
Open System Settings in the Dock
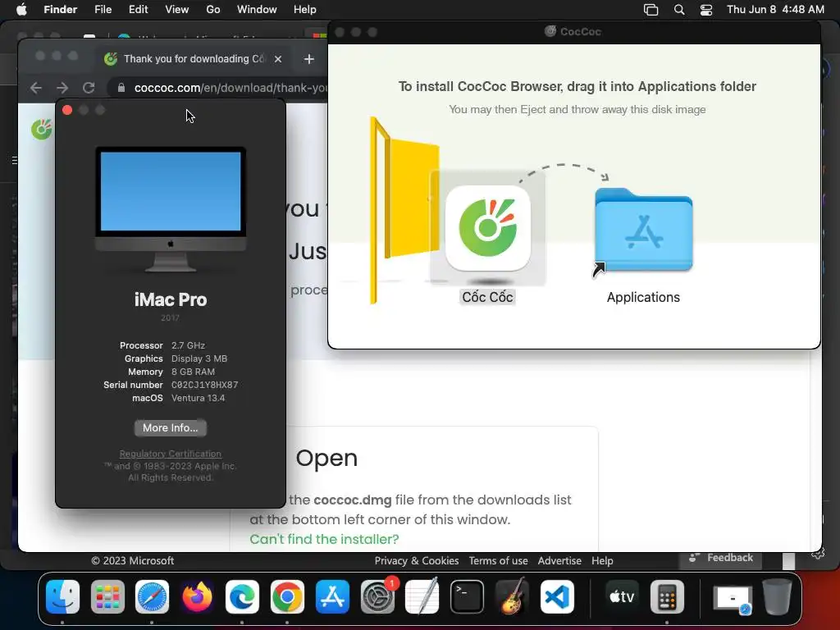377,596
